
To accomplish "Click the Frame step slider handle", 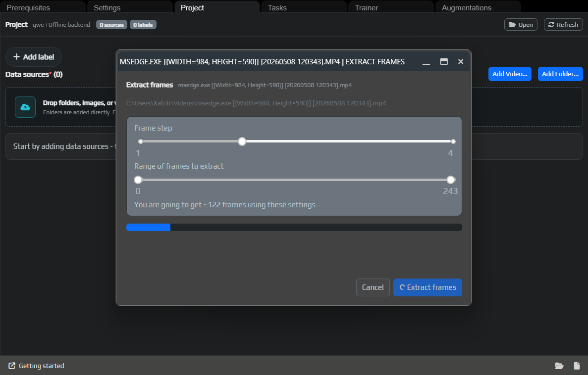I will (242, 141).
